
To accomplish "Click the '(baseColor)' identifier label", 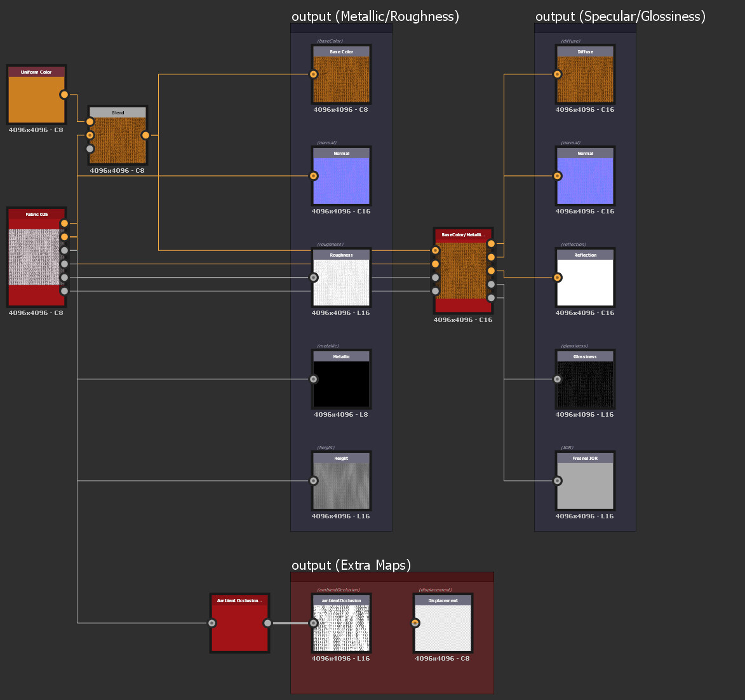I will pyautogui.click(x=330, y=41).
